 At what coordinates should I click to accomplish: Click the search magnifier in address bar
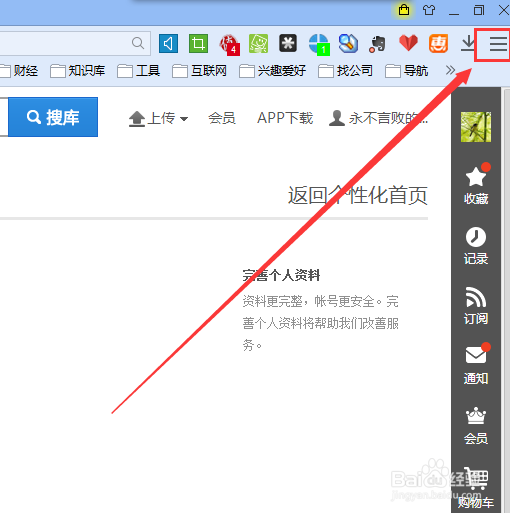[138, 43]
